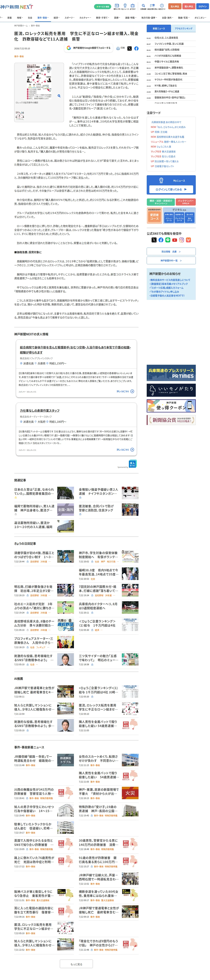210x980 pixels.
Task: Expand the カルチャー nav dropdown
Action: tap(85, 17)
